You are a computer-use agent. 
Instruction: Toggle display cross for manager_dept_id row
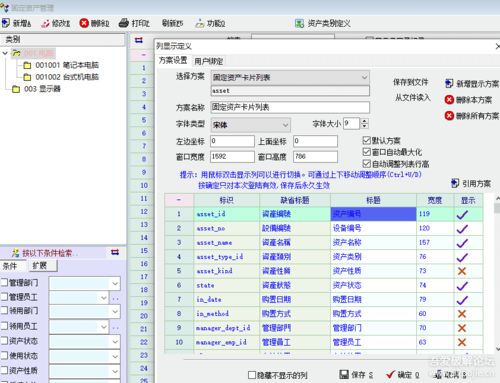coord(462,328)
